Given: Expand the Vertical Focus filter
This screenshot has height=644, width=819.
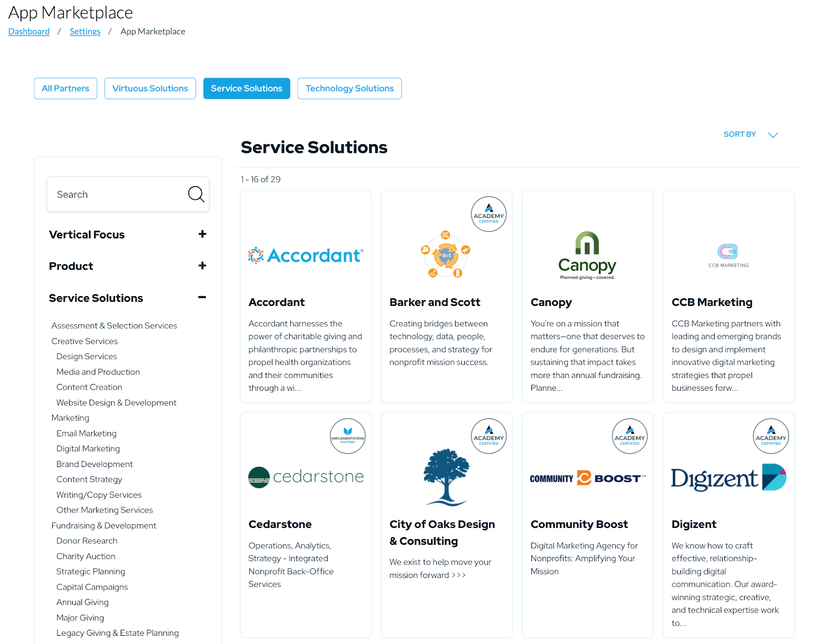Looking at the screenshot, I should point(202,234).
